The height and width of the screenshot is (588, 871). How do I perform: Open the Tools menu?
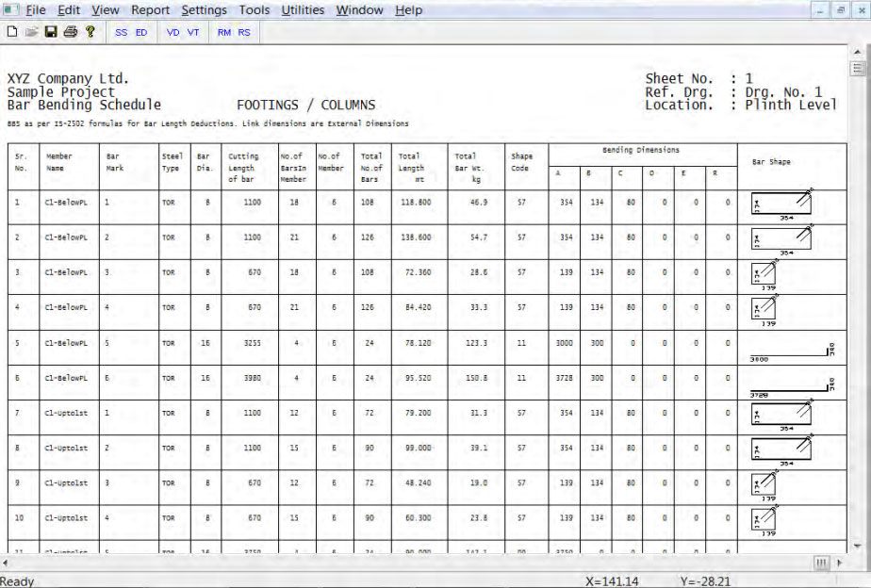(x=255, y=10)
